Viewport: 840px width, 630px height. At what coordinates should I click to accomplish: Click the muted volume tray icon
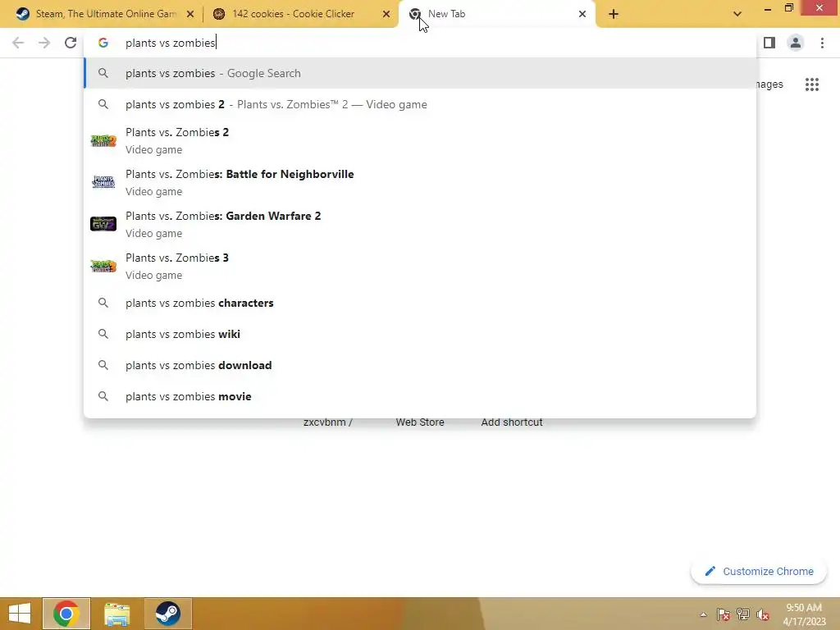[763, 614]
